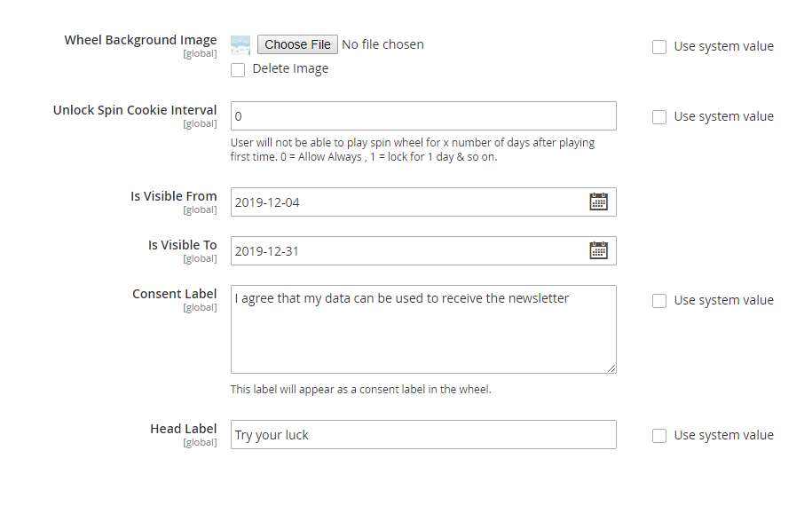Select the Head Label input with 'Try your luck'
Viewport: 812px width, 506px height.
tap(422, 435)
